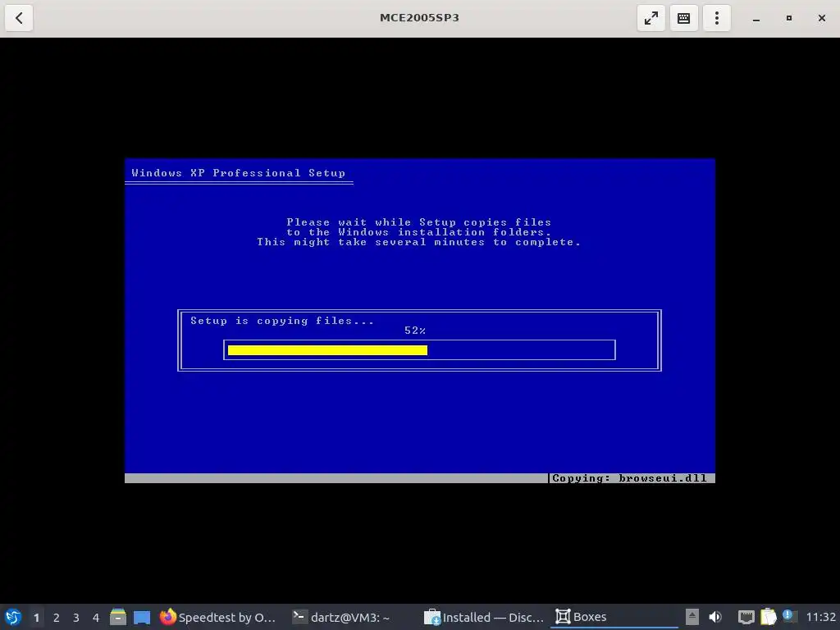Switch to workspace 2
This screenshot has height=630, width=840.
(57, 618)
